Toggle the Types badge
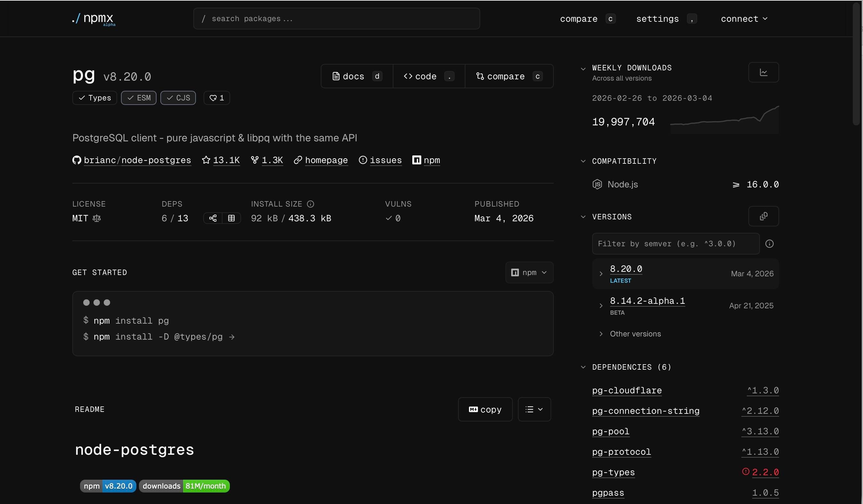The height and width of the screenshot is (504, 863). click(94, 98)
